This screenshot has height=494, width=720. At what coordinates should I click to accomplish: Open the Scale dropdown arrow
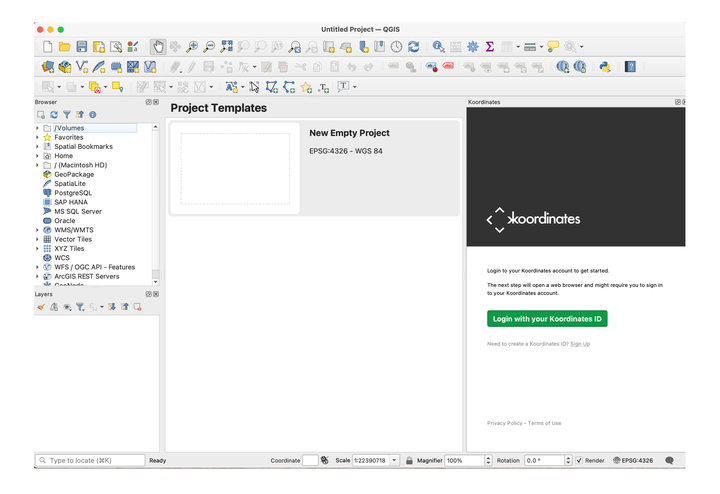click(394, 460)
